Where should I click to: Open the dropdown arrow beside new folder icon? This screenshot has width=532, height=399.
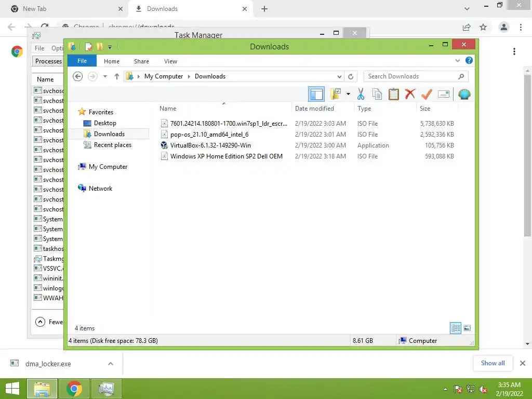348,94
